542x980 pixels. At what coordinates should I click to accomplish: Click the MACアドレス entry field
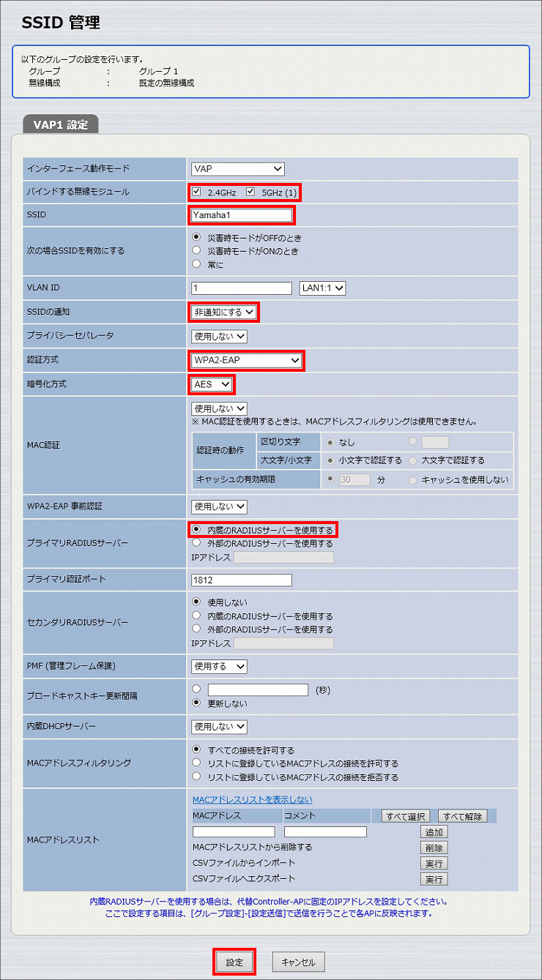pos(234,832)
